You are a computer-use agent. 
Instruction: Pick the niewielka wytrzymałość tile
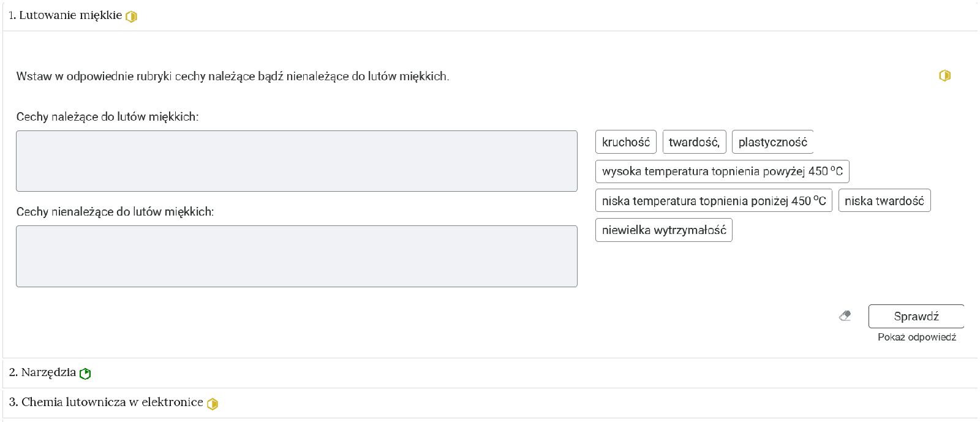pos(664,230)
